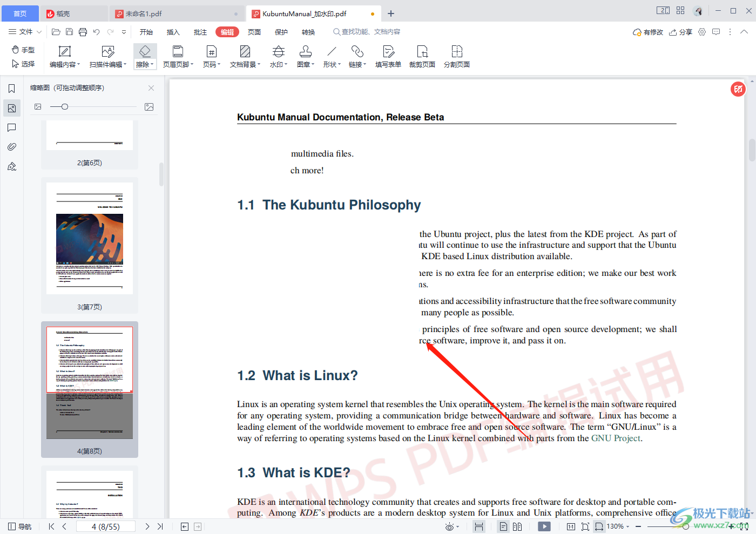Open the Insert (插入) tab
The height and width of the screenshot is (534, 756).
click(173, 32)
